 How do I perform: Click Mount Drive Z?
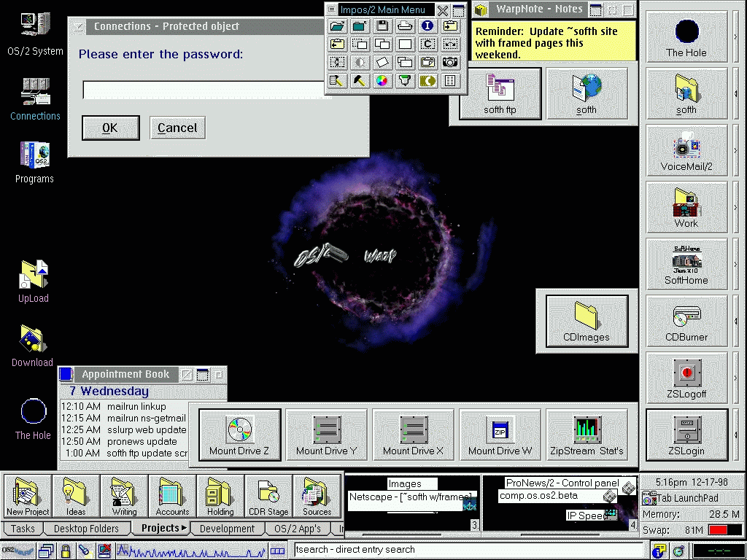(x=239, y=435)
